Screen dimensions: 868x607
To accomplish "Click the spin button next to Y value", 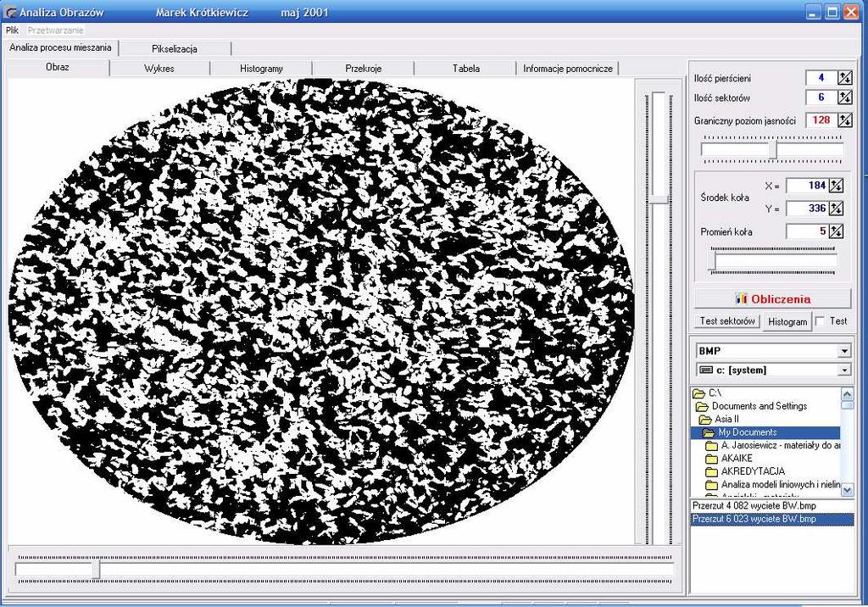I will coord(836,209).
